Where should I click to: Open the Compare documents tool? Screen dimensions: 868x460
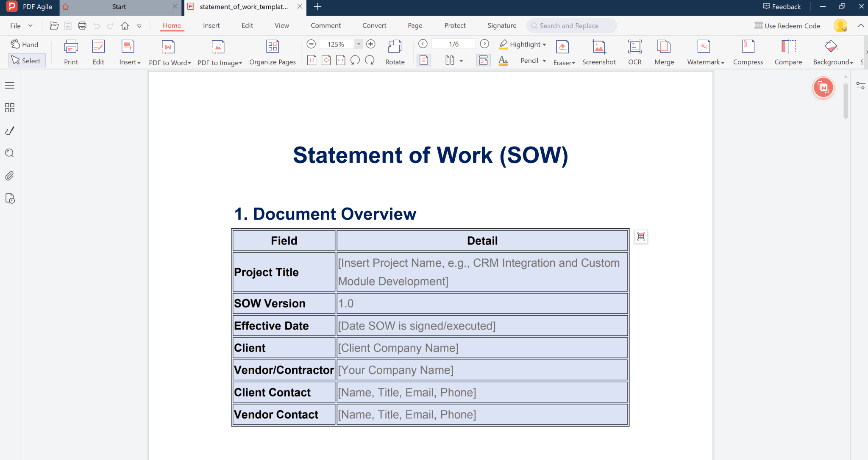tap(788, 47)
